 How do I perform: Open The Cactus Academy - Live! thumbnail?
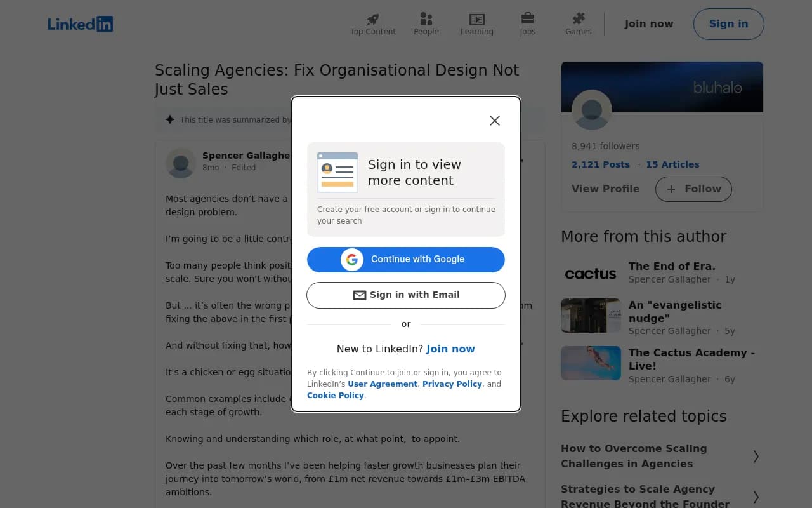click(x=591, y=363)
